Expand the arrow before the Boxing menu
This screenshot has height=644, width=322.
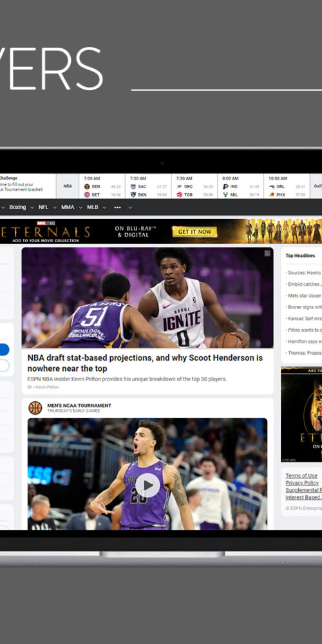tap(3, 208)
